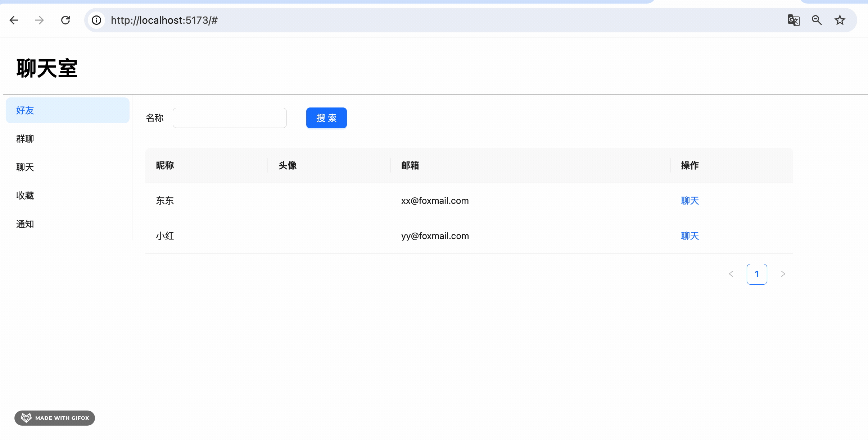Reload the page with refresh icon
The width and height of the screenshot is (868, 440).
pos(65,20)
